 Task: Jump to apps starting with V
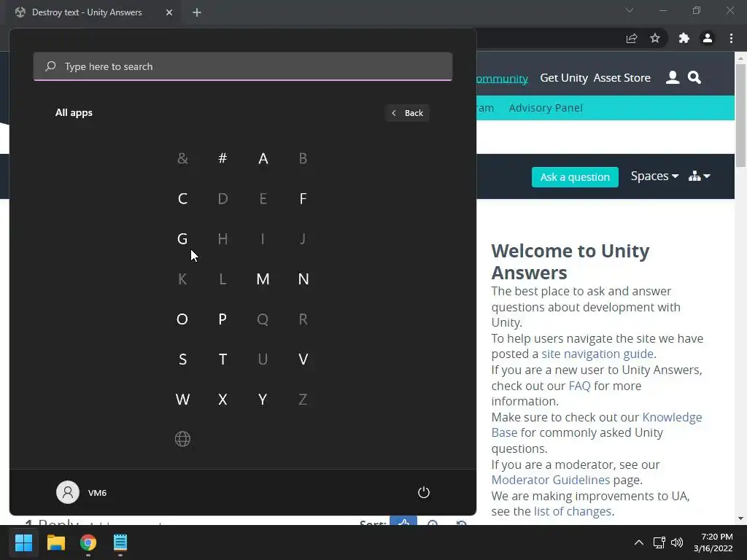pos(303,359)
